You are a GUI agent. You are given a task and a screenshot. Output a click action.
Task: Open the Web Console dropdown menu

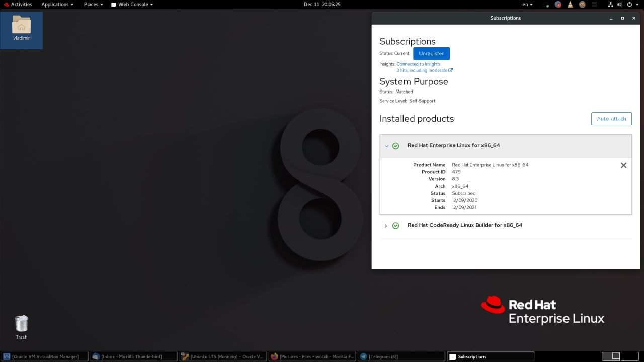coord(132,4)
